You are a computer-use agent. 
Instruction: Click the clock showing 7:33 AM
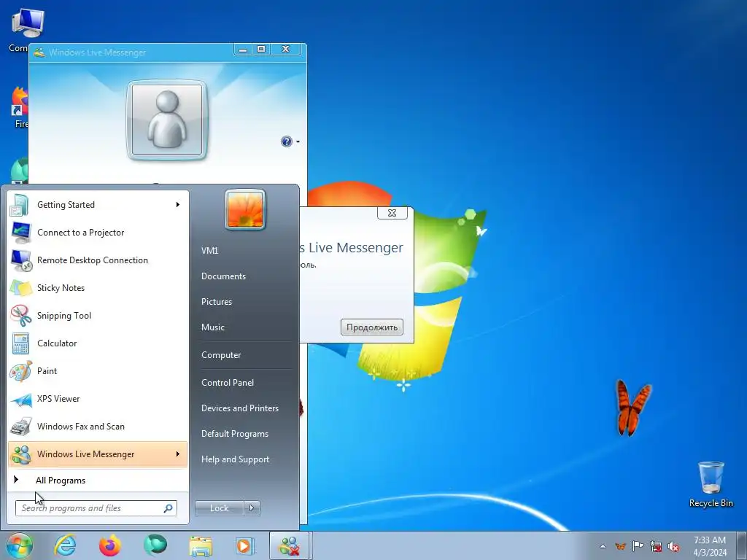point(710,546)
